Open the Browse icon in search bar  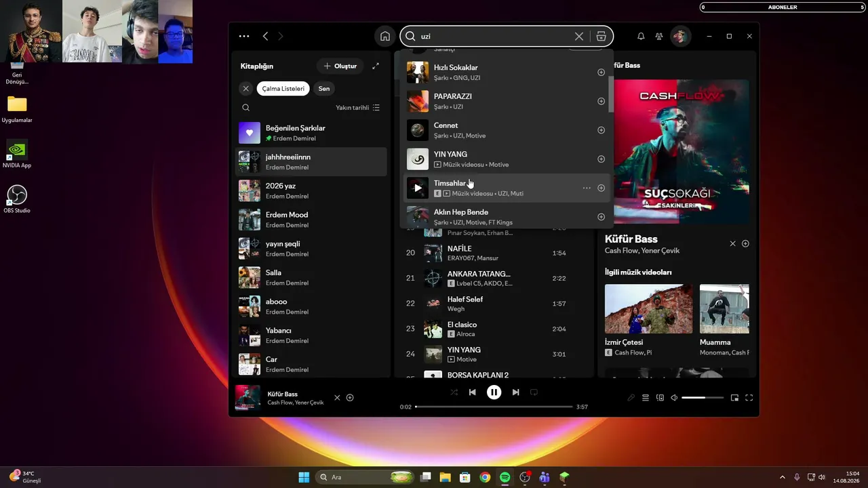tap(601, 36)
